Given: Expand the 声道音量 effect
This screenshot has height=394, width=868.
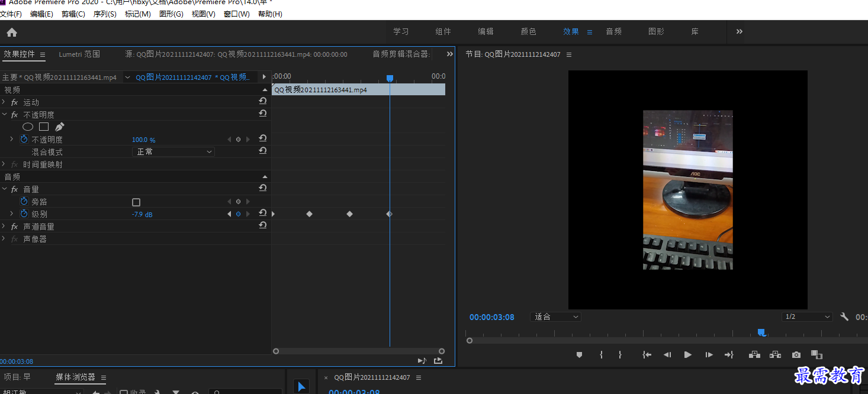Looking at the screenshot, I should click(x=4, y=227).
